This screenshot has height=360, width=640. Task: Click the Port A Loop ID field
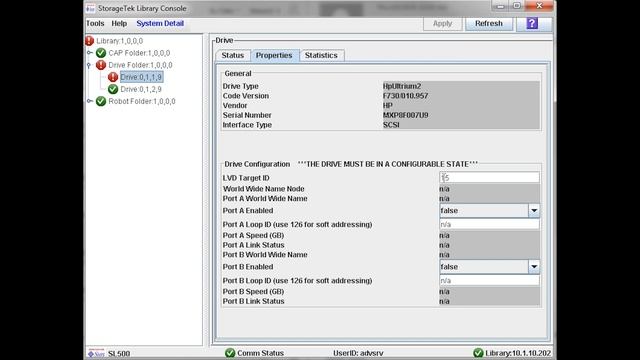(x=489, y=224)
